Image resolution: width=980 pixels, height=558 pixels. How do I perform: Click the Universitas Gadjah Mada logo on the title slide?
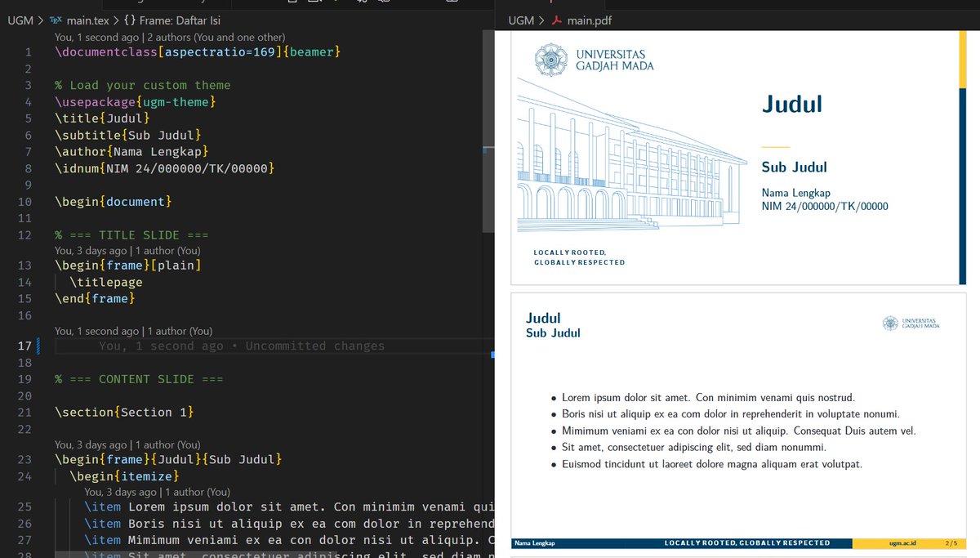tap(594, 60)
